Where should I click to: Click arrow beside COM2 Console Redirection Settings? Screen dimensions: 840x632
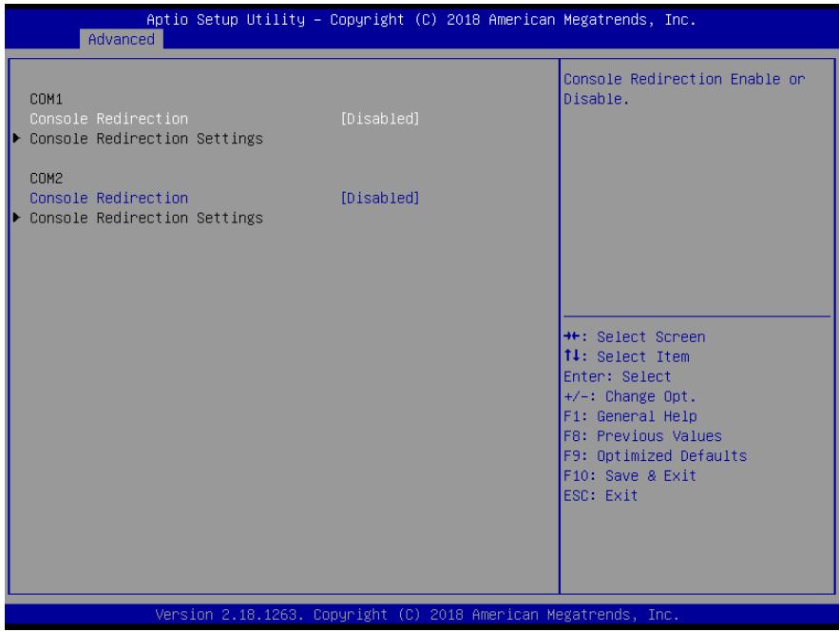[16, 218]
